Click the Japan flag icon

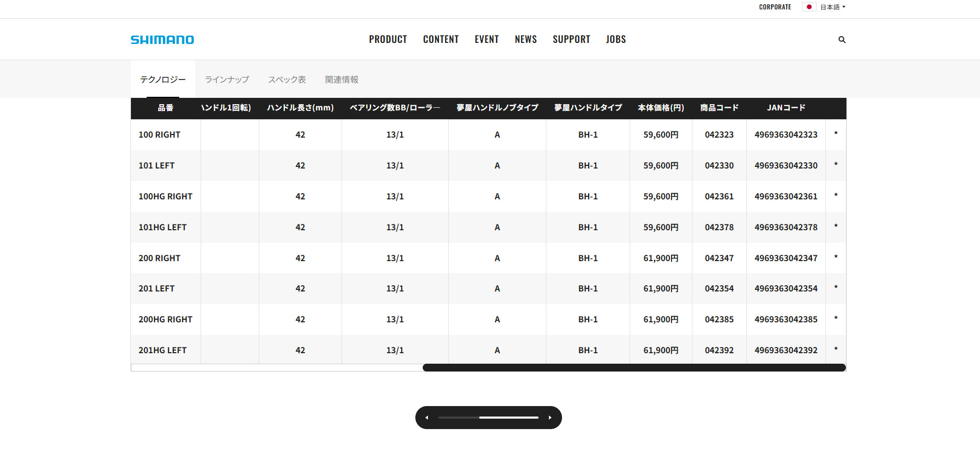pos(809,7)
